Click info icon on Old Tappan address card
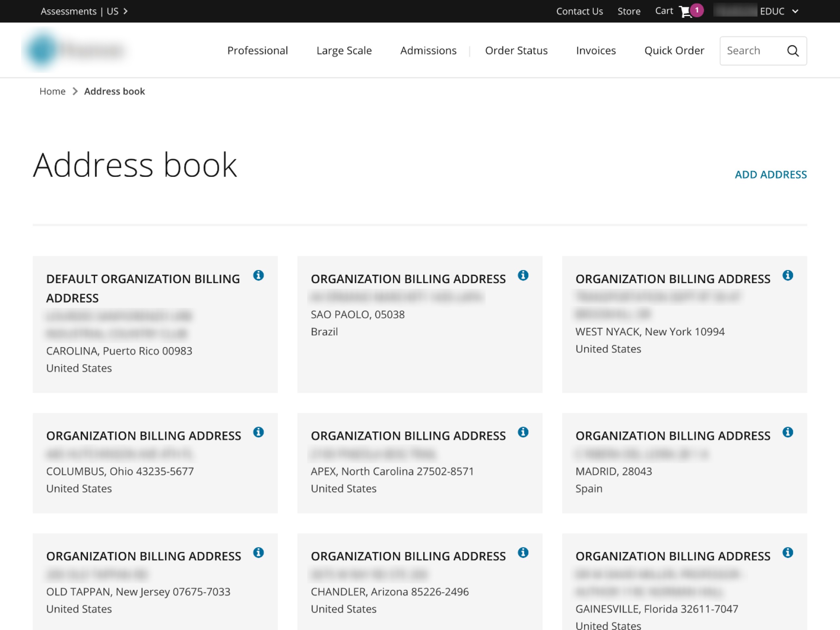 258,553
